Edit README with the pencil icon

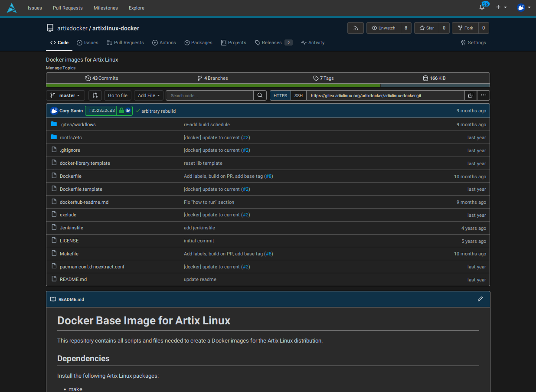tap(480, 299)
